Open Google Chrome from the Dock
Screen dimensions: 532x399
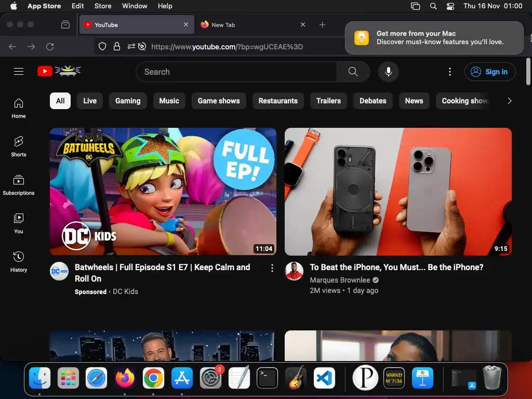pyautogui.click(x=153, y=378)
